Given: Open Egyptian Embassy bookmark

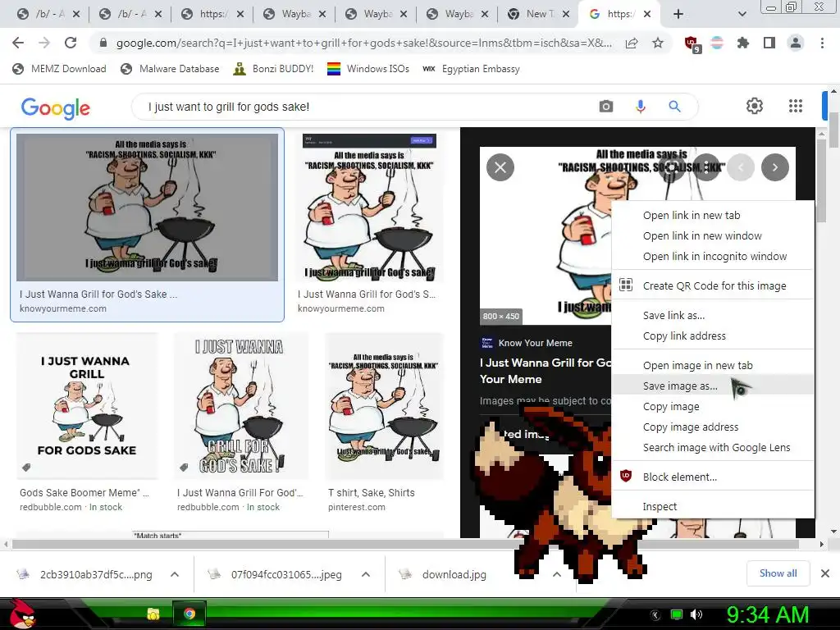Looking at the screenshot, I should [x=472, y=69].
